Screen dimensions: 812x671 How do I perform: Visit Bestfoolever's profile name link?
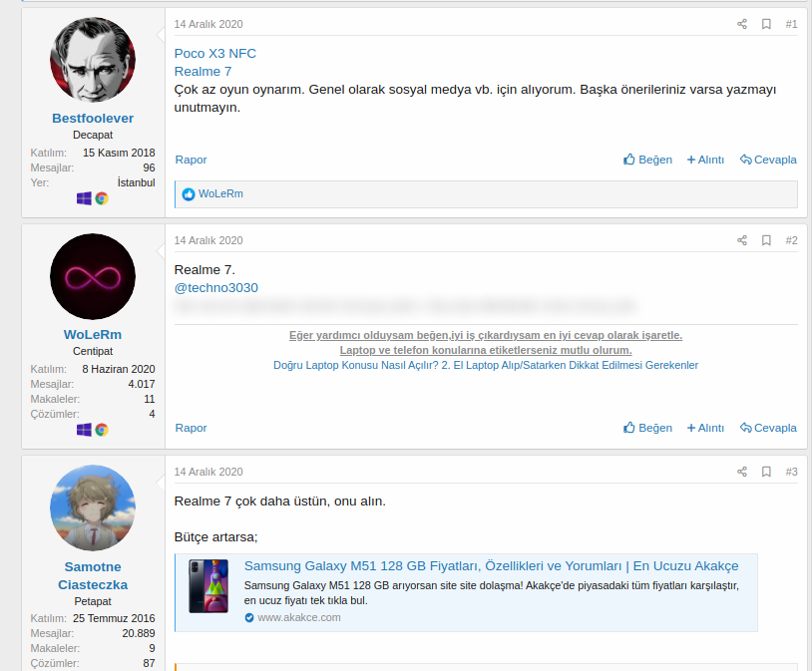93,118
